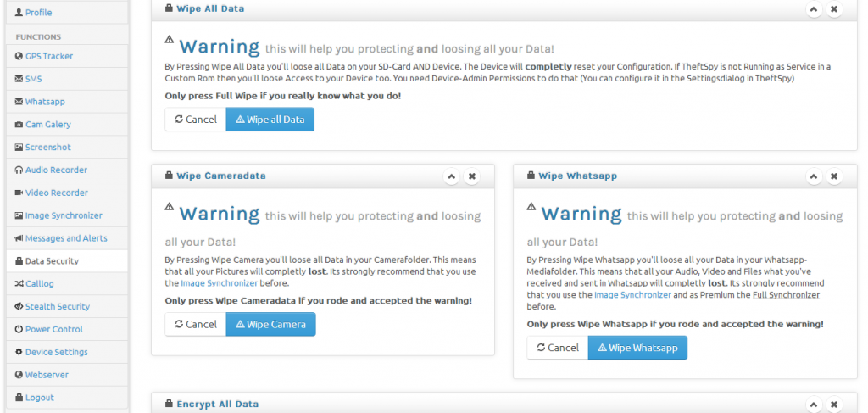Open Stealth Security in the sidebar
Image resolution: width=868 pixels, height=413 pixels.
67,306
